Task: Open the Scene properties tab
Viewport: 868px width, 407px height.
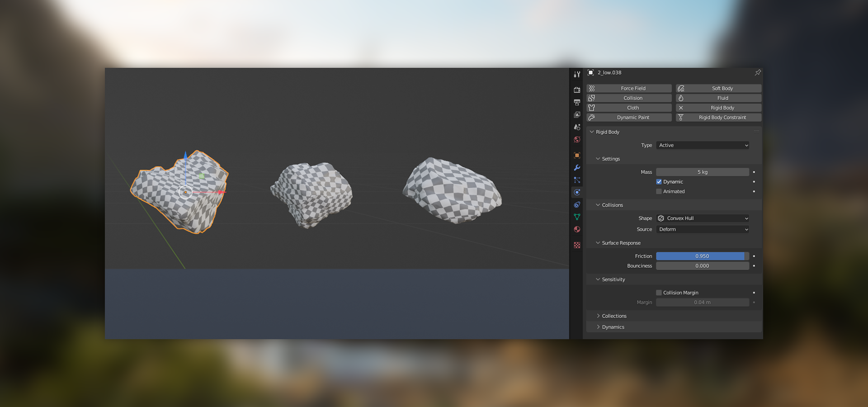Action: coord(577,127)
